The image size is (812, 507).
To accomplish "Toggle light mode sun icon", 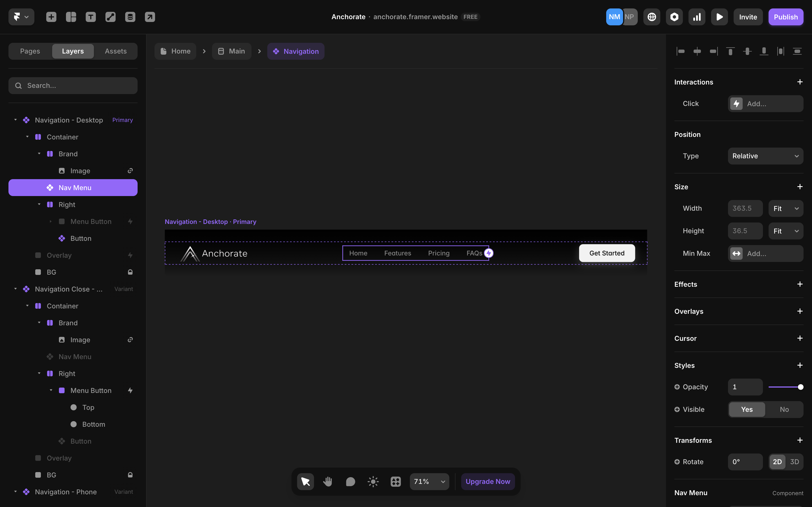I will coord(373,482).
